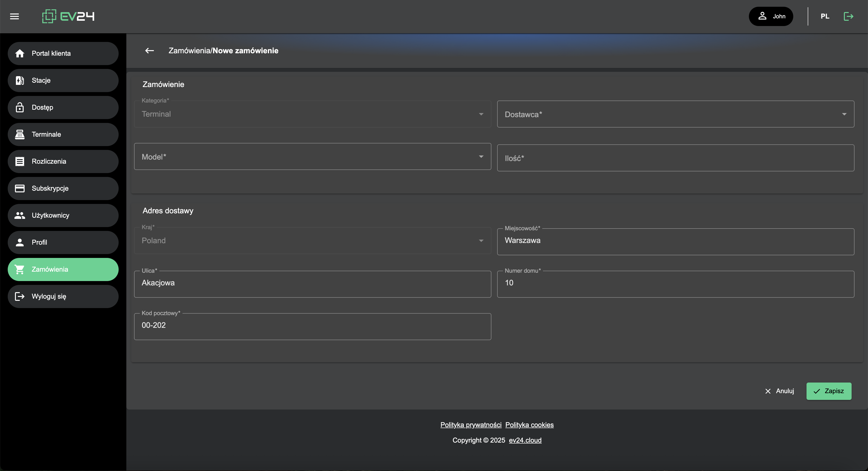Click the charging station icon for Stacje
This screenshot has height=471, width=868.
point(20,80)
